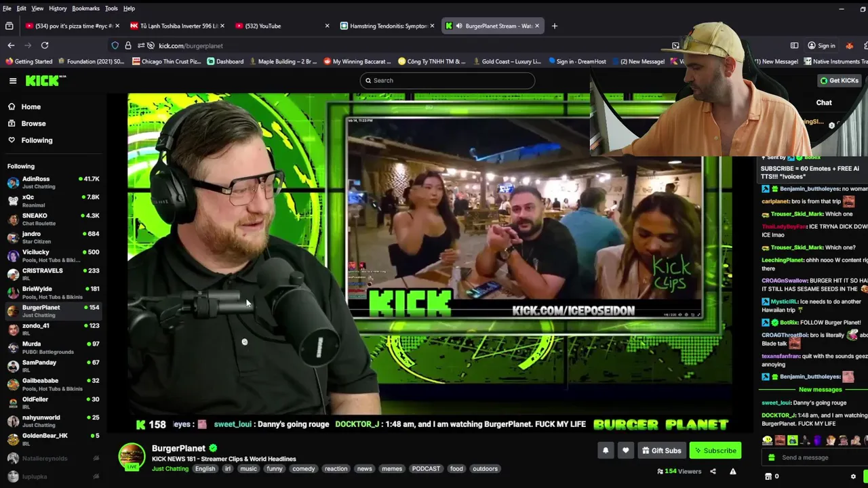Open Following in sidebar
This screenshot has width=868, height=488.
click(37, 140)
